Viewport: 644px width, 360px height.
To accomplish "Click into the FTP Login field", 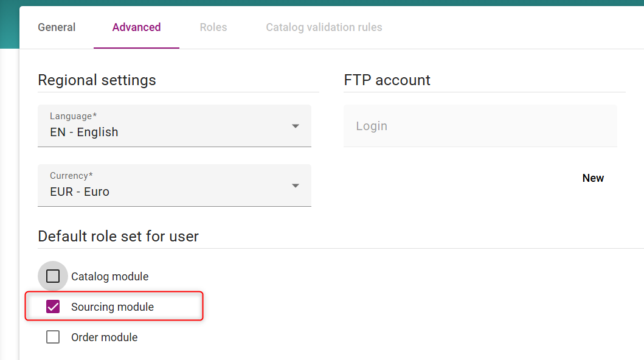I will (x=480, y=126).
